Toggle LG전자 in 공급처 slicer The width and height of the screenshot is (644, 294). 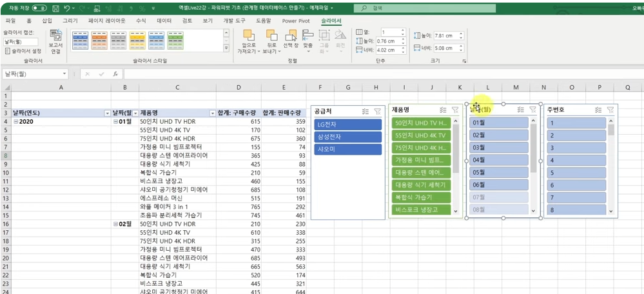pyautogui.click(x=347, y=124)
